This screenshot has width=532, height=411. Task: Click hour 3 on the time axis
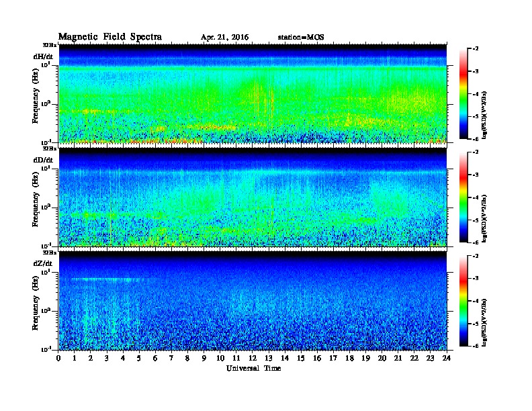(107, 359)
